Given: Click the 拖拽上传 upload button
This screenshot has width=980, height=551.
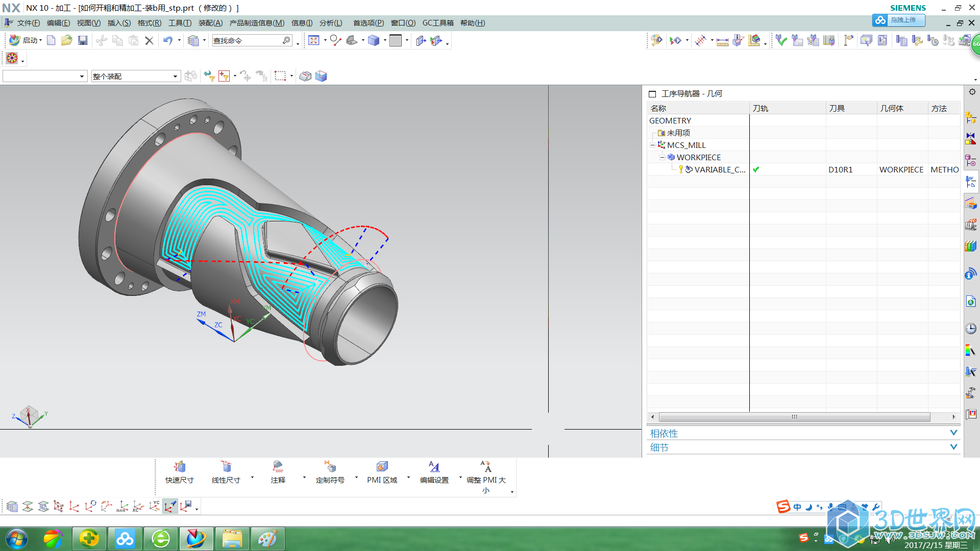Looking at the screenshot, I should tap(898, 20).
